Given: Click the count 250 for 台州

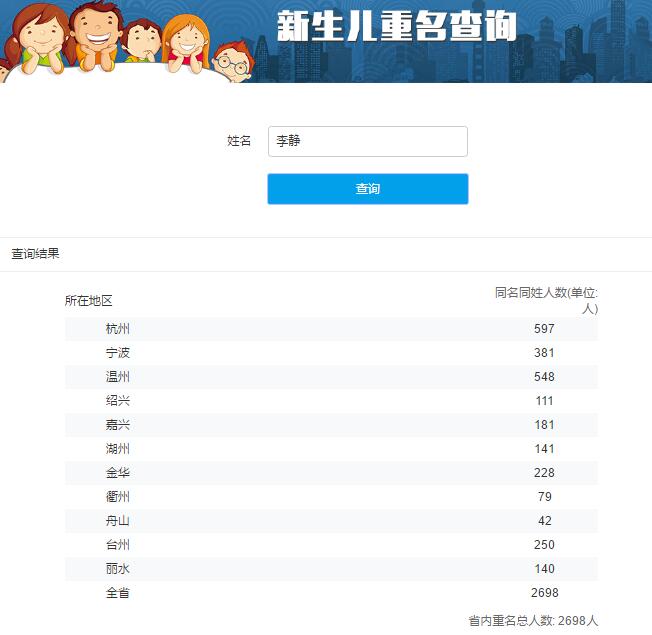Looking at the screenshot, I should [x=544, y=544].
